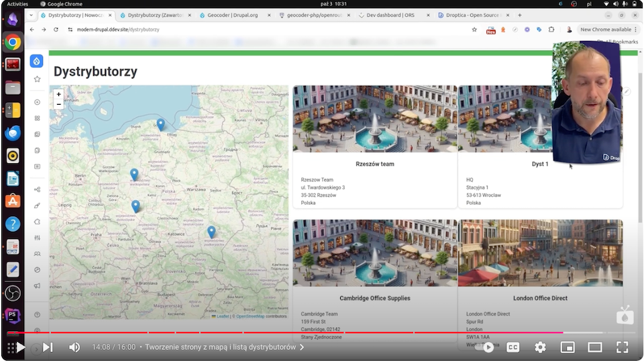
Task: Switch to Dev dashboard | ORS tab
Action: (390, 15)
